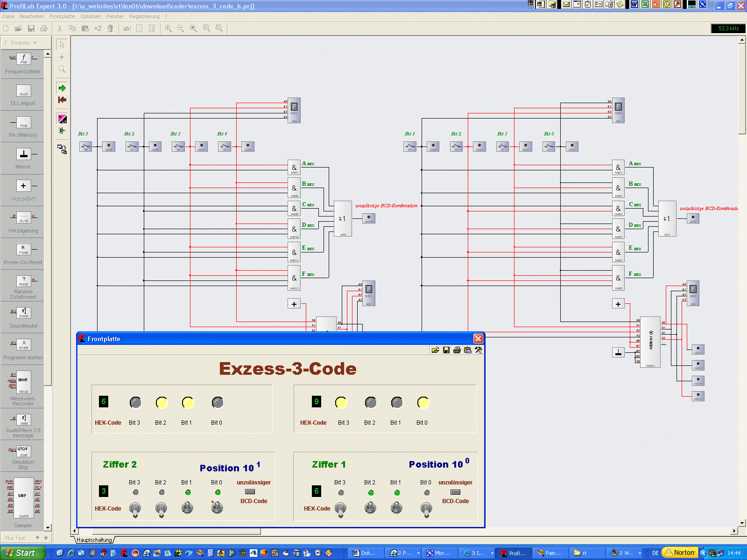The width and height of the screenshot is (747, 560).
Task: Open the Datei menu
Action: [x=8, y=16]
